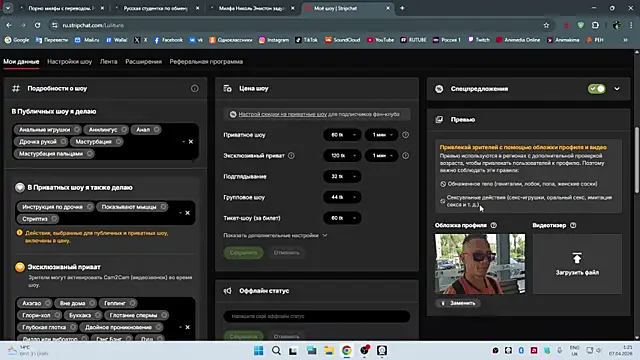Reload the page in the browser
This screenshot has height=360, width=640.
point(38,25)
